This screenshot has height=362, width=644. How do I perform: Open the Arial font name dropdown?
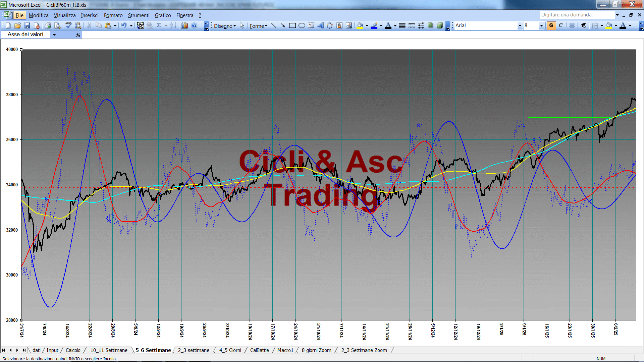(x=520, y=25)
